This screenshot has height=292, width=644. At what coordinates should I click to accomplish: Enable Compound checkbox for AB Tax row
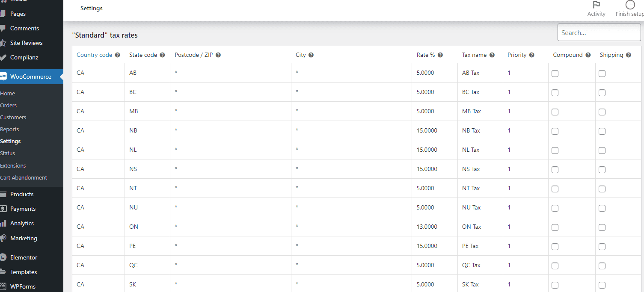[x=555, y=74]
